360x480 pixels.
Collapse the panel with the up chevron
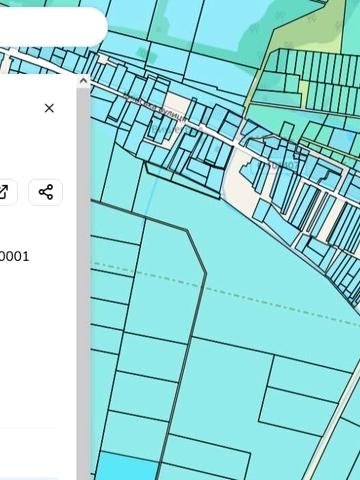click(83, 81)
